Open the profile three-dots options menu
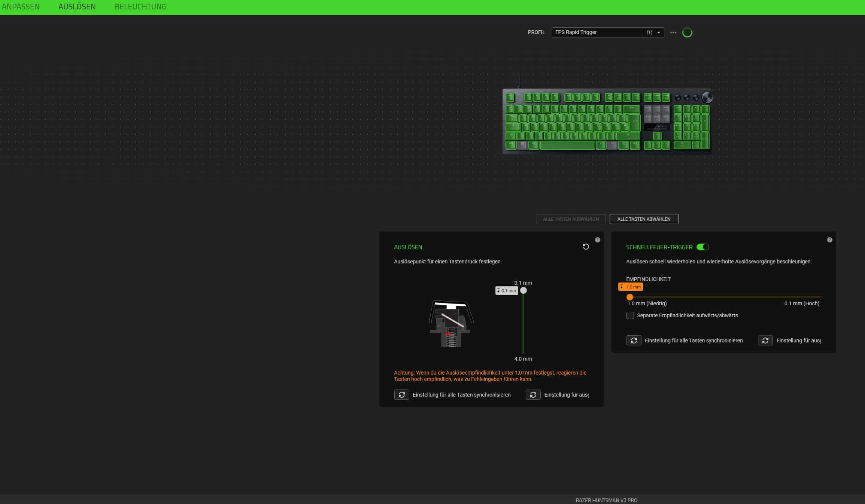Screen dimensions: 865x504 [673, 33]
